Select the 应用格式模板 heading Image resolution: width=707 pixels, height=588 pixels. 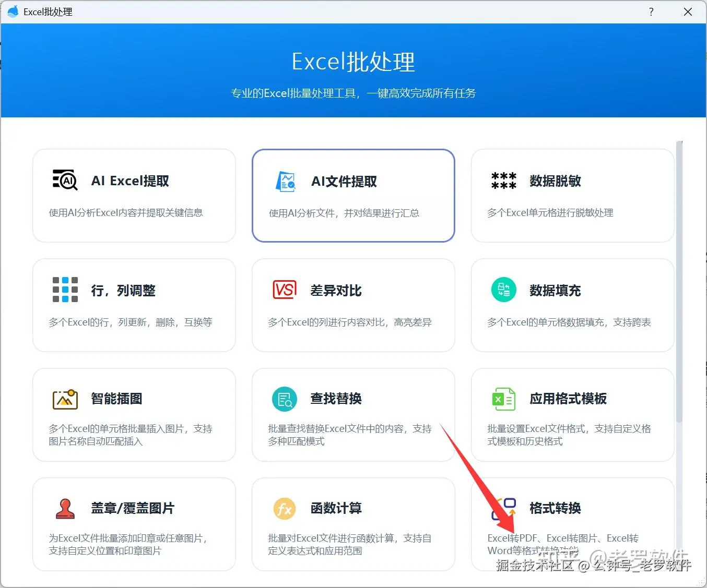click(568, 399)
